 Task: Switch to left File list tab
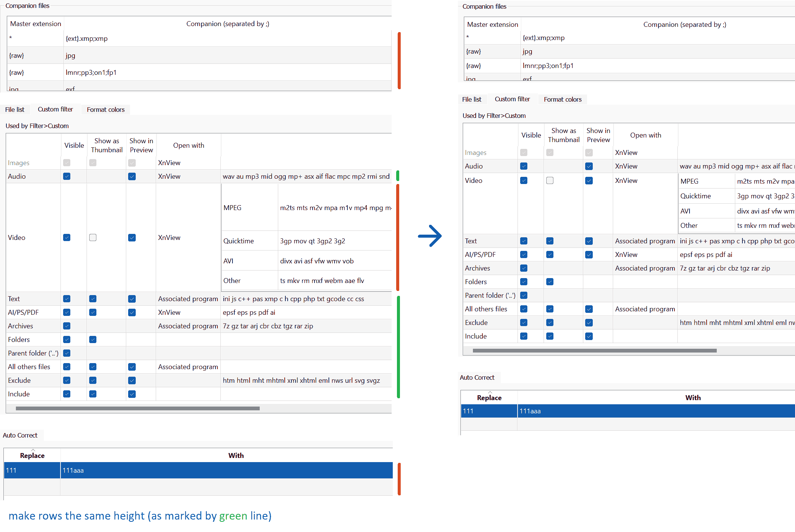[x=15, y=110]
